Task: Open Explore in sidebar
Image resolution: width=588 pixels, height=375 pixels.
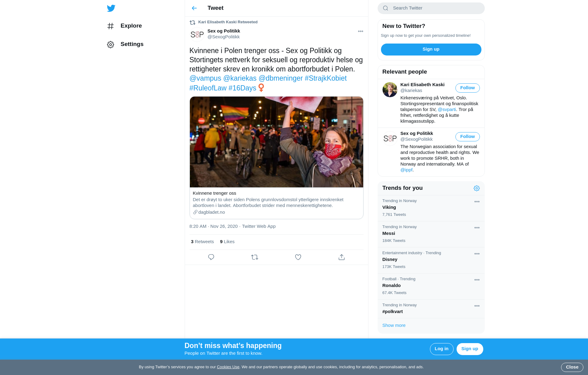Action: [x=131, y=26]
